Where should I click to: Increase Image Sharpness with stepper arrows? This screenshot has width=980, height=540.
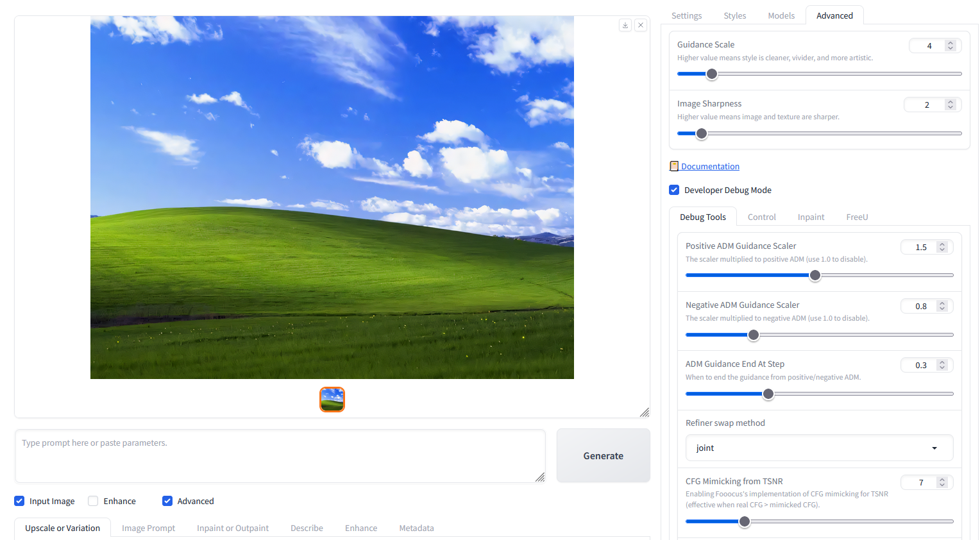coord(950,102)
